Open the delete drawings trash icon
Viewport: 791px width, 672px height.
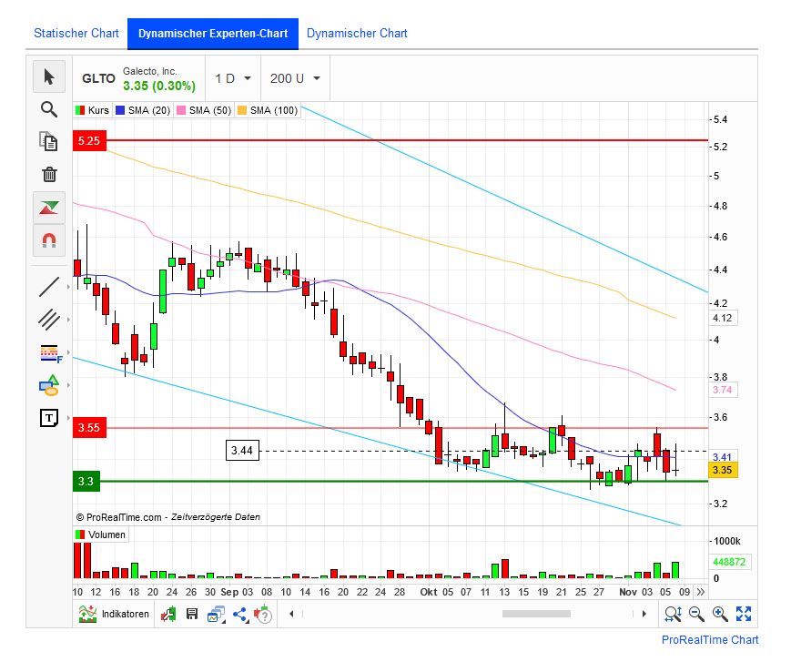click(49, 175)
